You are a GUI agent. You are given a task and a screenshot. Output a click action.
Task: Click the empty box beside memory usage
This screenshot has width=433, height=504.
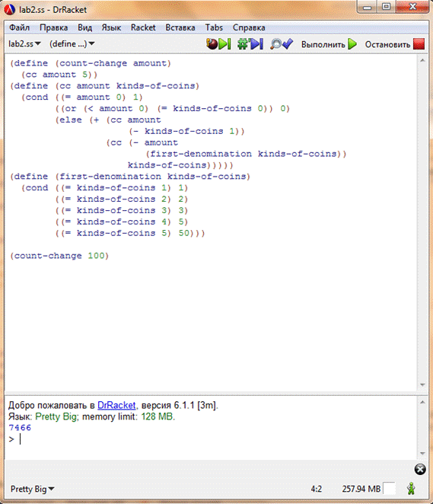[389, 489]
